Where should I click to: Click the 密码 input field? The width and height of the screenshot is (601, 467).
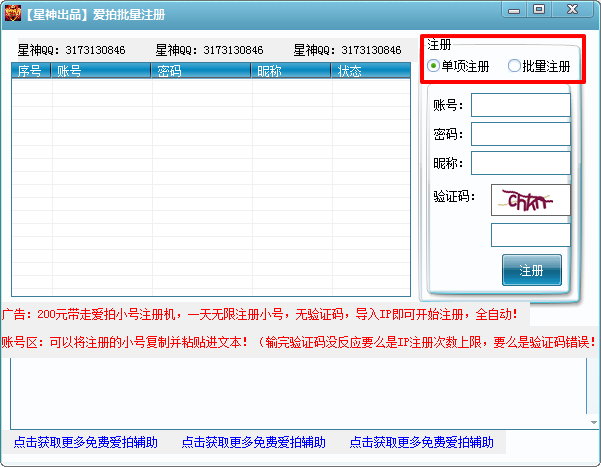click(521, 134)
